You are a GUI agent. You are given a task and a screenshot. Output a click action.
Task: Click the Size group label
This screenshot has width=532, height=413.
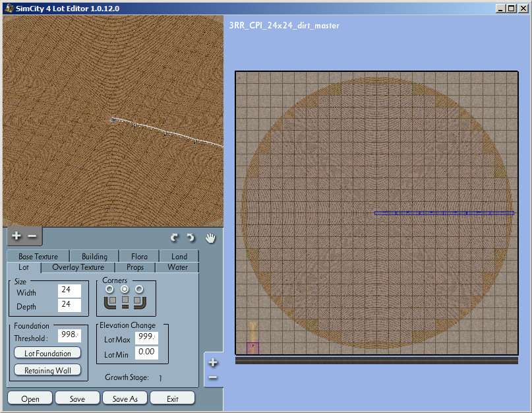tap(20, 282)
